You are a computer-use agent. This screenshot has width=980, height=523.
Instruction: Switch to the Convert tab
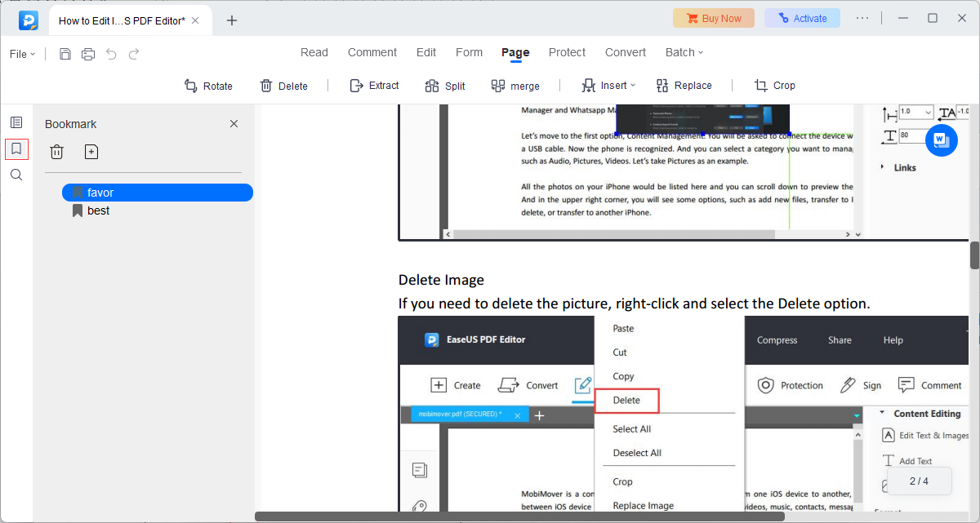(626, 52)
